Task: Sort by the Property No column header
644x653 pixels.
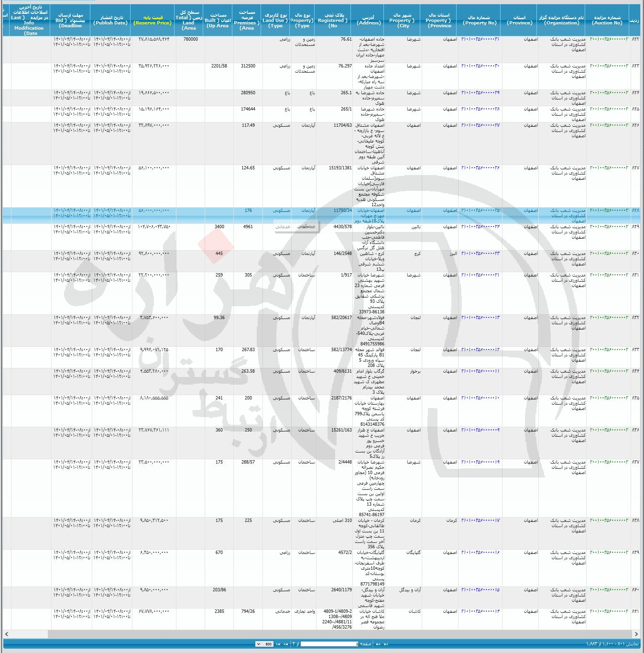Action: pyautogui.click(x=479, y=20)
